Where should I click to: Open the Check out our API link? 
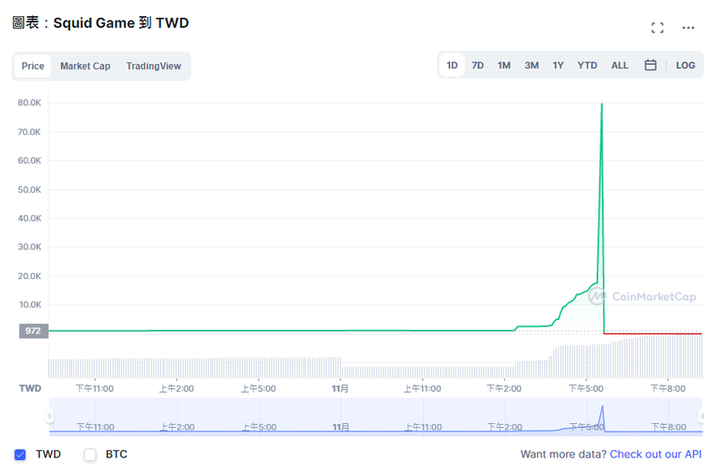pyautogui.click(x=656, y=455)
